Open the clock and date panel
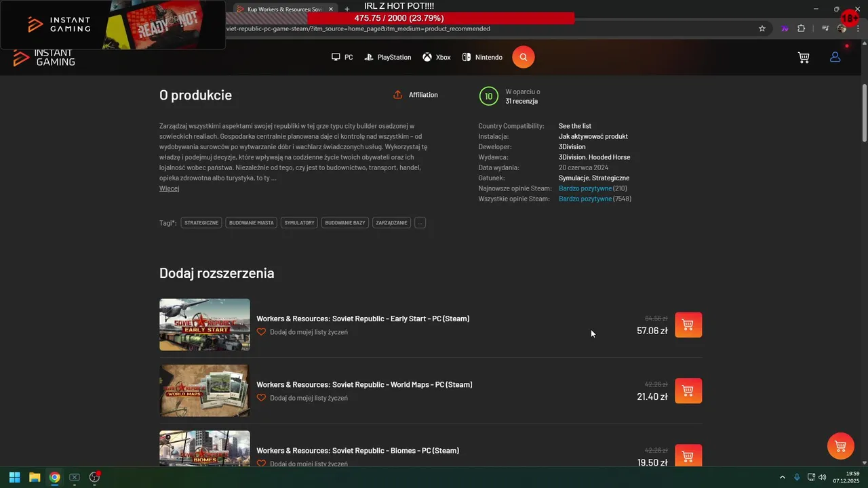868x488 pixels. pyautogui.click(x=846, y=477)
